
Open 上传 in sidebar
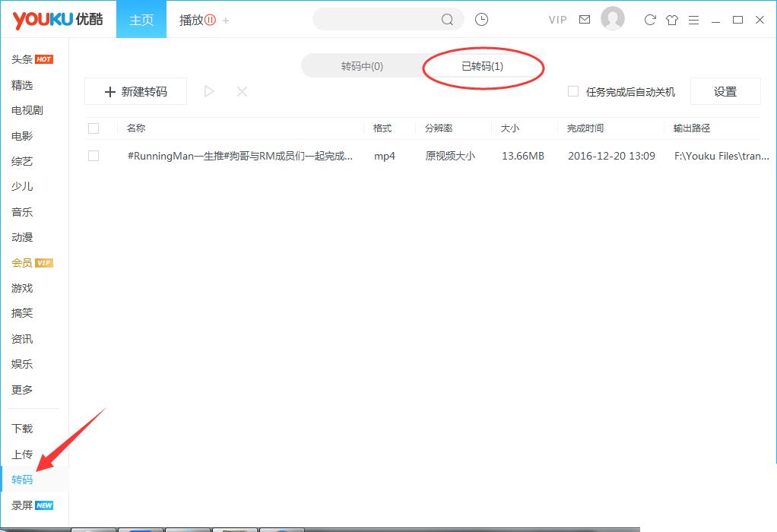[22, 454]
